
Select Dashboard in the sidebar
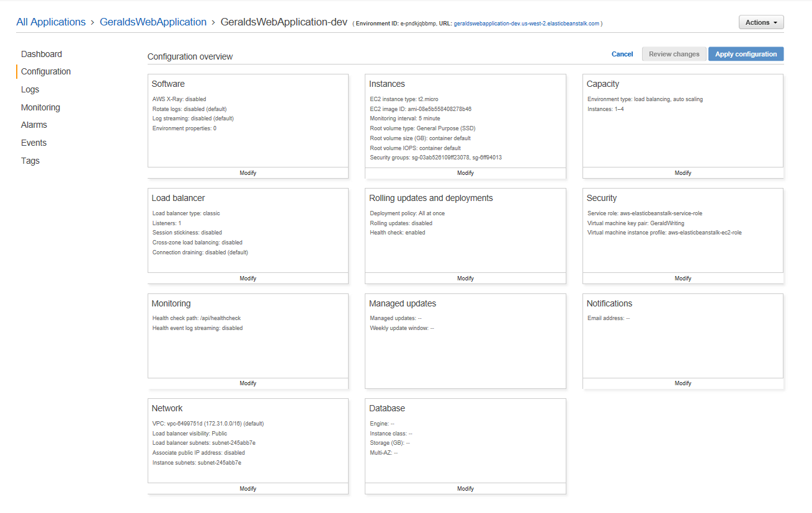(x=42, y=54)
